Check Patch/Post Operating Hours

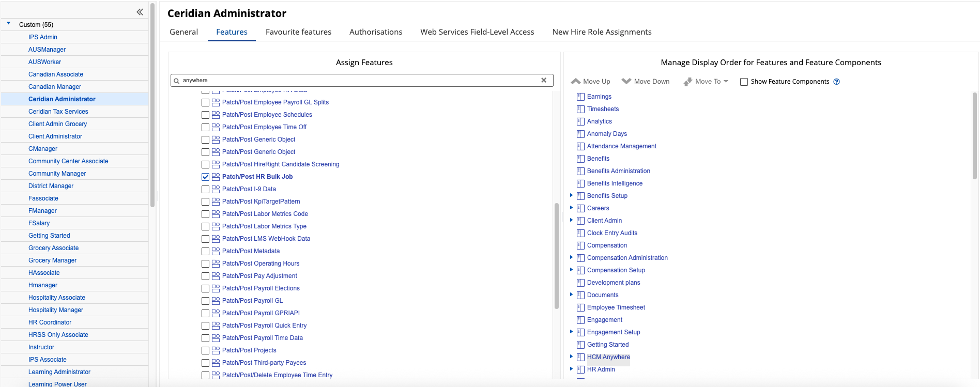(205, 264)
